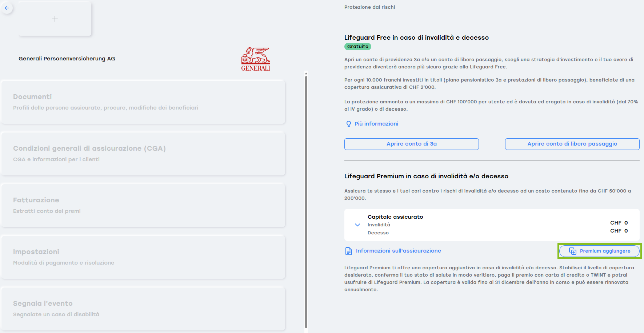Image resolution: width=644 pixels, height=333 pixels.
Task: Click the Decesso row label
Action: [x=378, y=233]
